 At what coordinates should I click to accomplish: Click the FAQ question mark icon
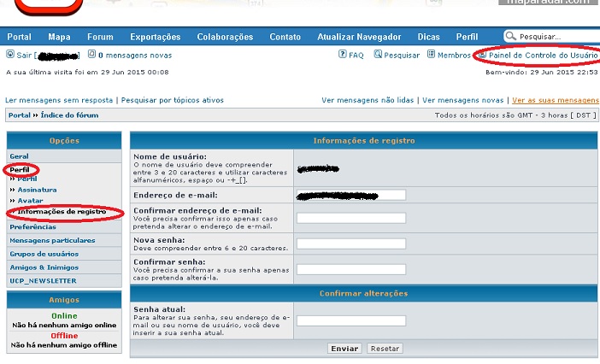343,54
